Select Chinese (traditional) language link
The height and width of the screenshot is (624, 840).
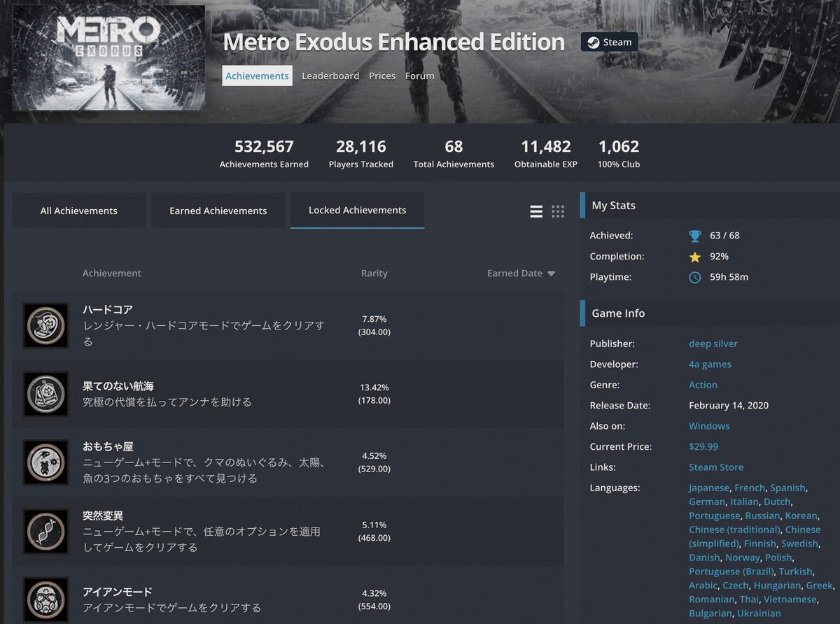click(x=734, y=530)
